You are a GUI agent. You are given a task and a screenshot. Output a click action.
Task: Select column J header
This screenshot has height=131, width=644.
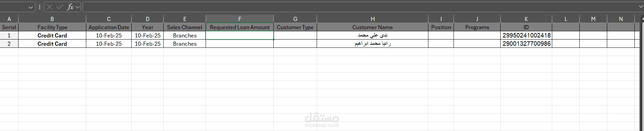click(x=477, y=19)
